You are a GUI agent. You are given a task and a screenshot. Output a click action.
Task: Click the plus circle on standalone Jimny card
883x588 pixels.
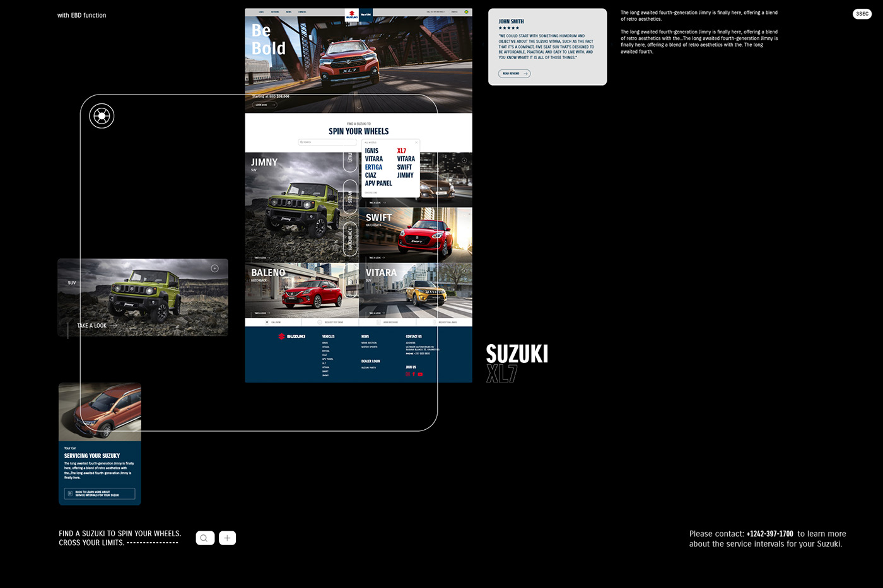coord(214,268)
